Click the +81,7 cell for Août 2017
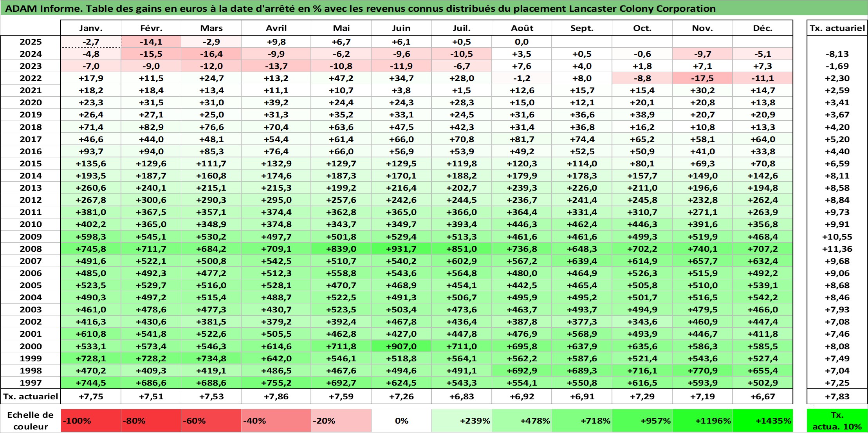 click(x=522, y=139)
